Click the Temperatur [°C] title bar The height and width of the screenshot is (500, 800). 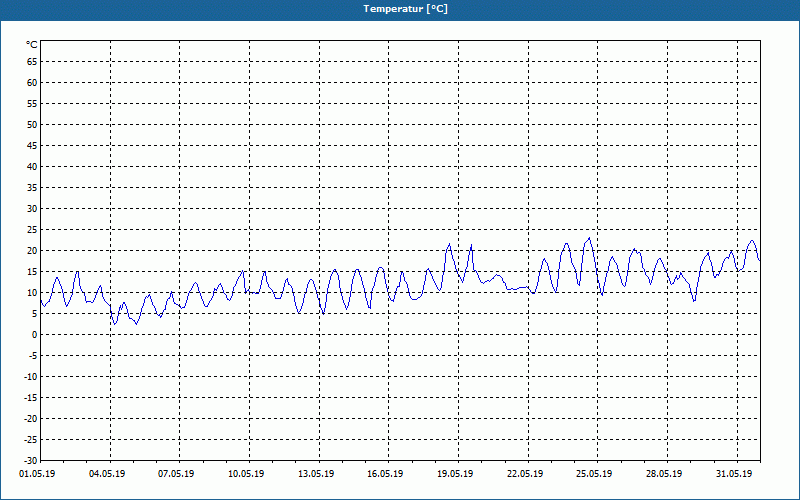(400, 10)
